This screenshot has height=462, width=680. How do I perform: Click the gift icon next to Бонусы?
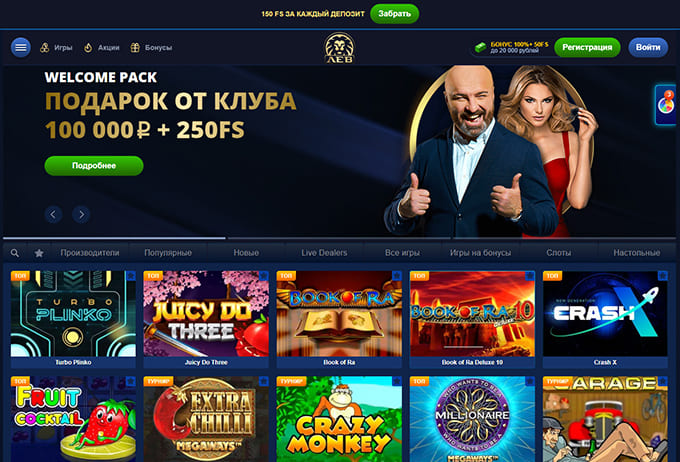(135, 47)
